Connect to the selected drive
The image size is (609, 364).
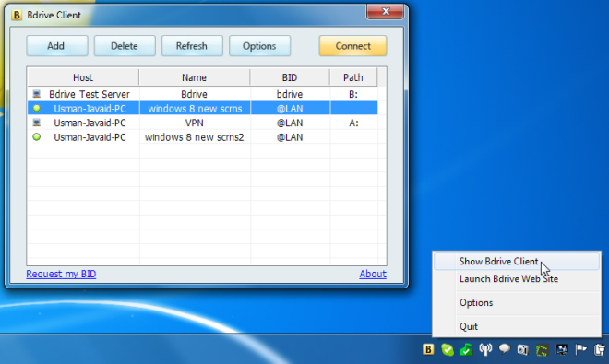coord(353,46)
